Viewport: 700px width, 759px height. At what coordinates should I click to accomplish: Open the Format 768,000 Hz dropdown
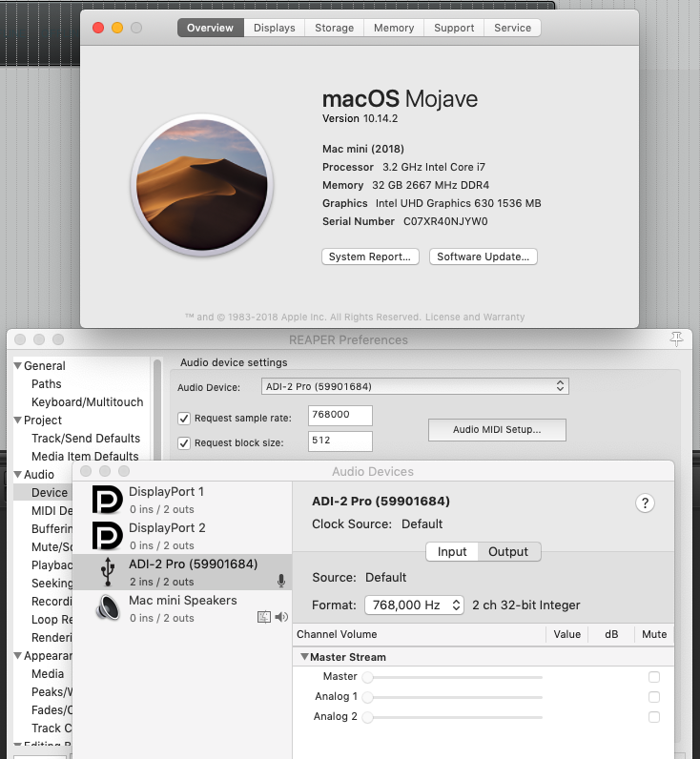[x=415, y=605]
